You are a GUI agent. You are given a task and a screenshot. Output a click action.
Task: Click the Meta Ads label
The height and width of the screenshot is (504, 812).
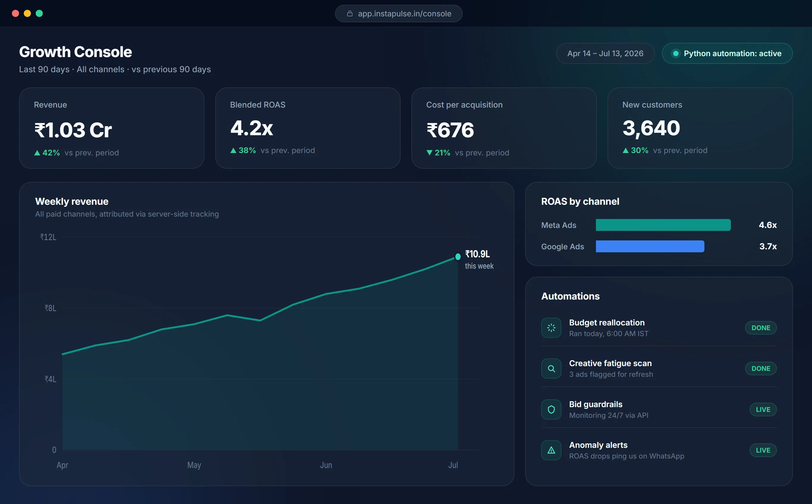click(559, 225)
